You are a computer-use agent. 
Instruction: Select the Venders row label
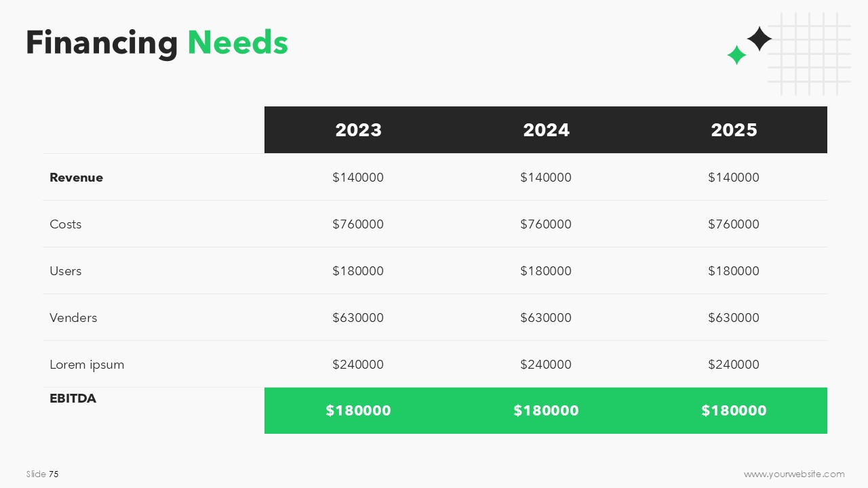pyautogui.click(x=73, y=318)
